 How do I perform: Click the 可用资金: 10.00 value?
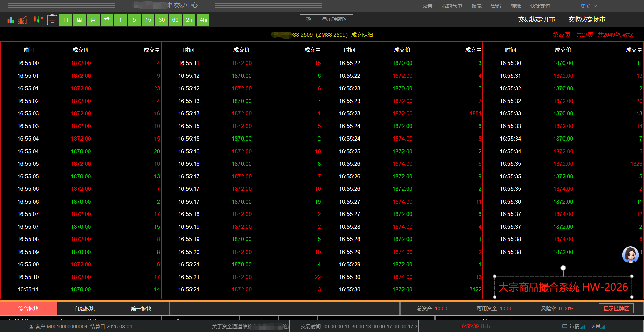point(494,309)
